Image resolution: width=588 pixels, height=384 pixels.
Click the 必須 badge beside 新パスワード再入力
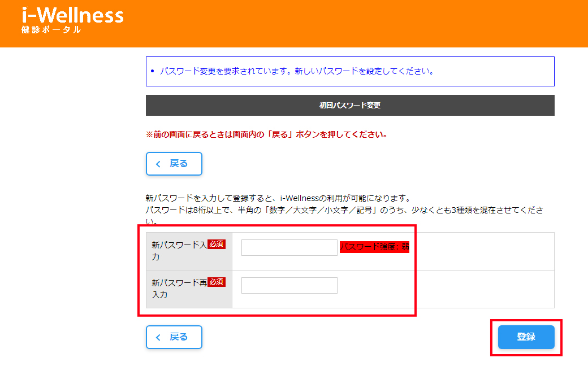[217, 282]
